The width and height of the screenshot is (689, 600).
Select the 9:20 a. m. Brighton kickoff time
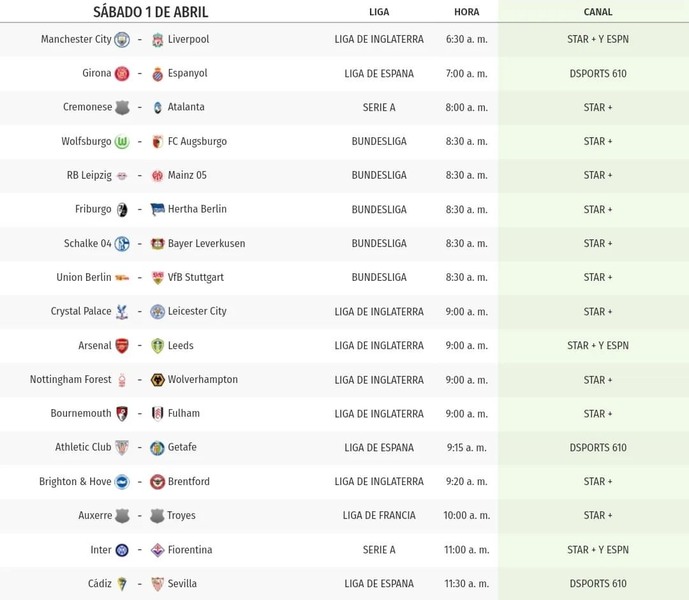[467, 482]
